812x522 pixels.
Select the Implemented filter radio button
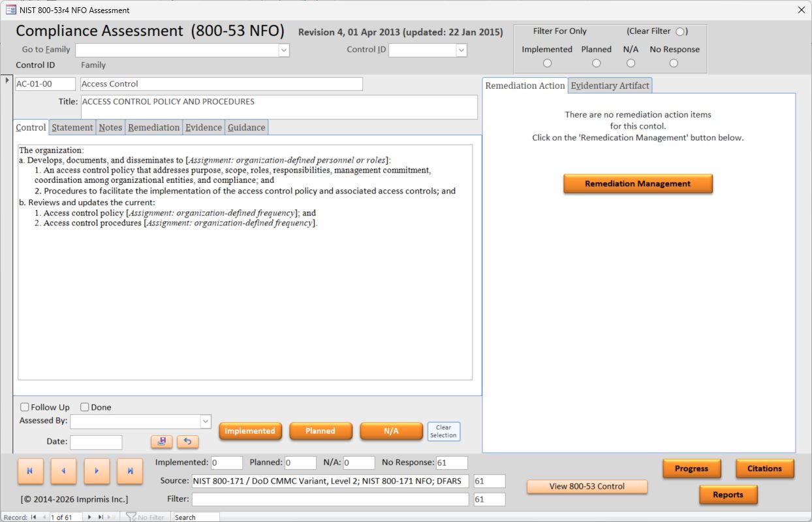point(547,63)
